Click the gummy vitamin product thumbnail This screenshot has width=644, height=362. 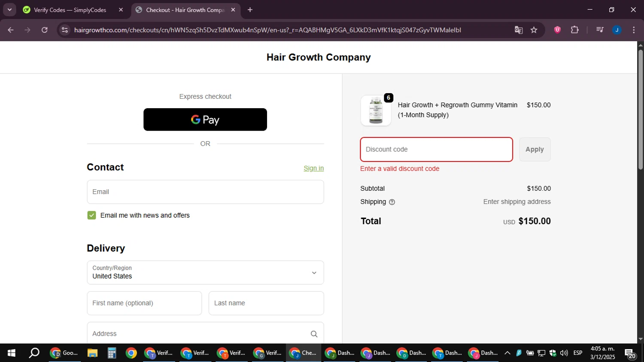(x=376, y=110)
